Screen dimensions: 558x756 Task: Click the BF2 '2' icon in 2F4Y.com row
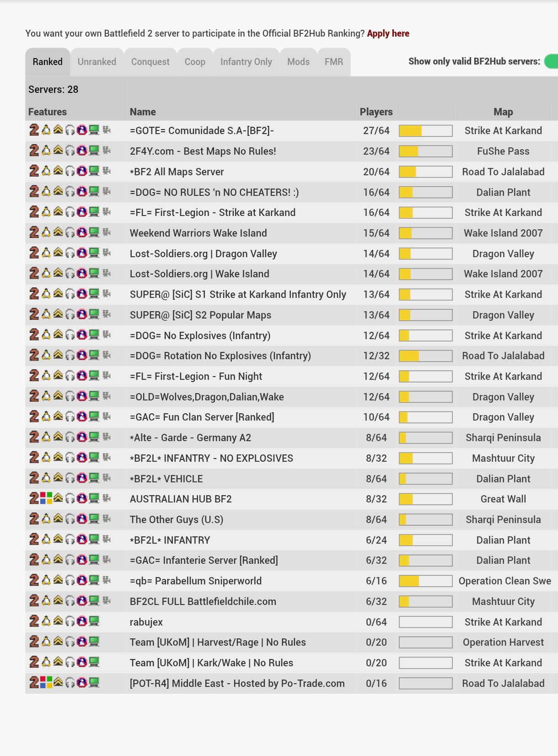(x=34, y=151)
